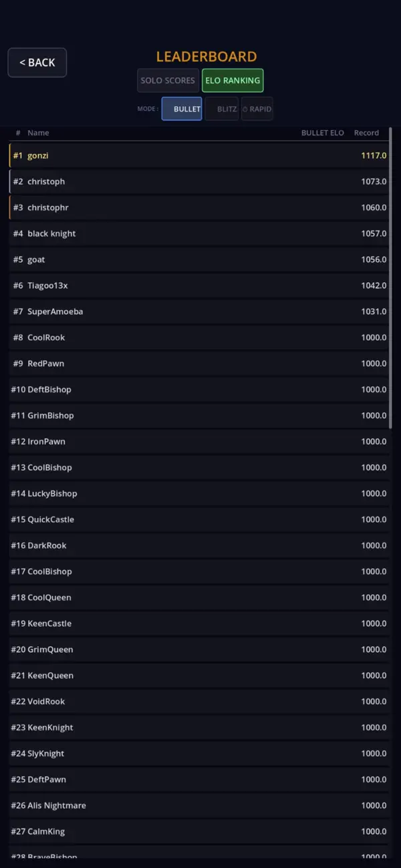
Task: Open Tiagoo13x player row
Action: coord(199,285)
